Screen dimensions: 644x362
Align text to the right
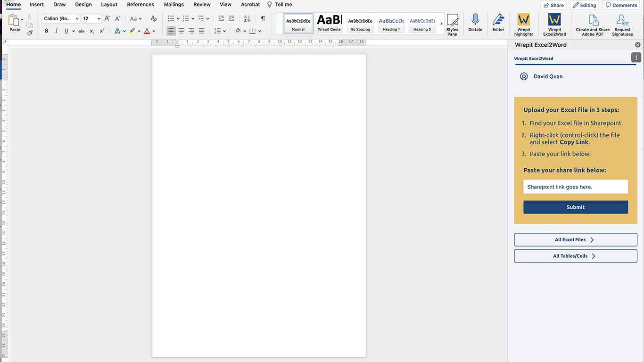click(191, 31)
